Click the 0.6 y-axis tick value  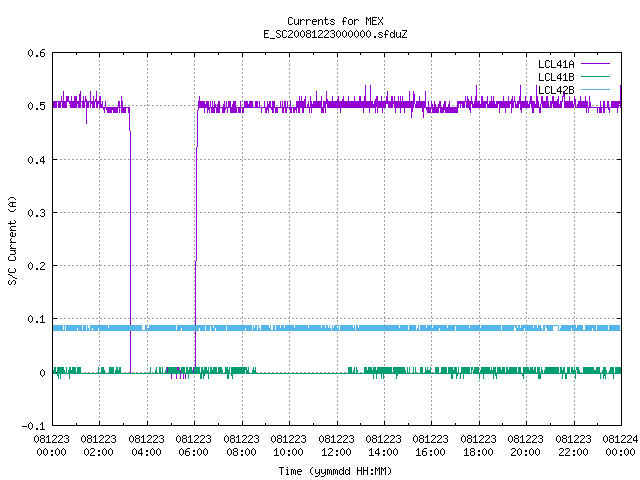click(36, 53)
